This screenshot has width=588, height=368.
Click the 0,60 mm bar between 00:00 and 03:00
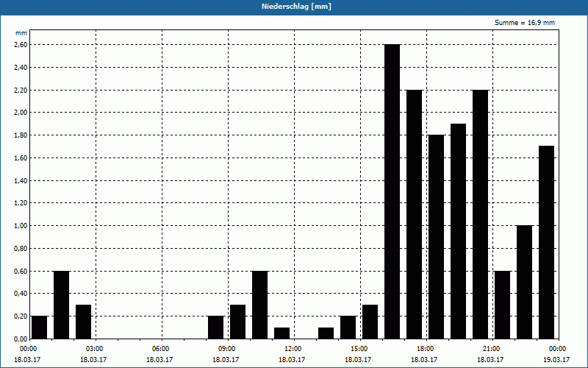point(62,305)
